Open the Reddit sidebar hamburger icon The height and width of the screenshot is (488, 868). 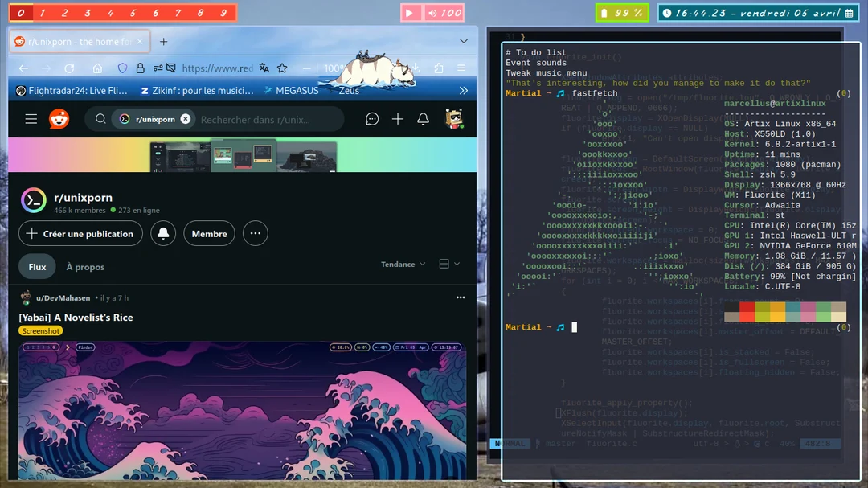tap(31, 118)
